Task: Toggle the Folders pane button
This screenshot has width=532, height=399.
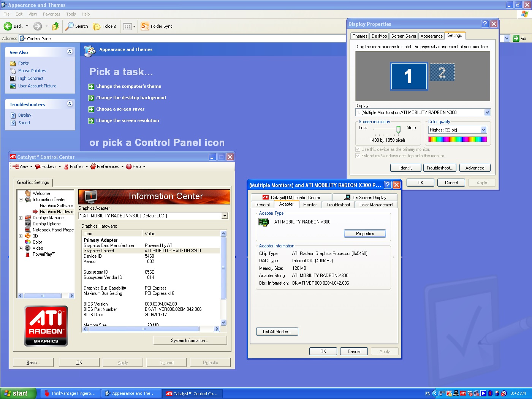Action: coord(104,26)
